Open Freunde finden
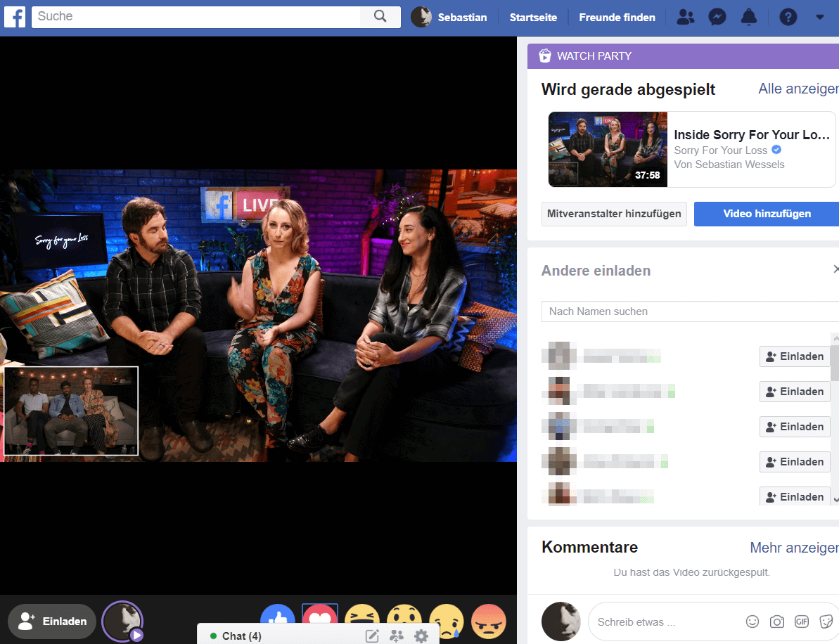This screenshot has height=644, width=839. coord(617,18)
